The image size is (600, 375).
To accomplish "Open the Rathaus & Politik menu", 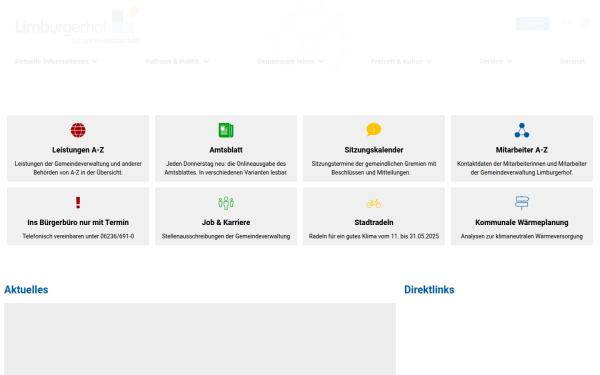I will [177, 61].
